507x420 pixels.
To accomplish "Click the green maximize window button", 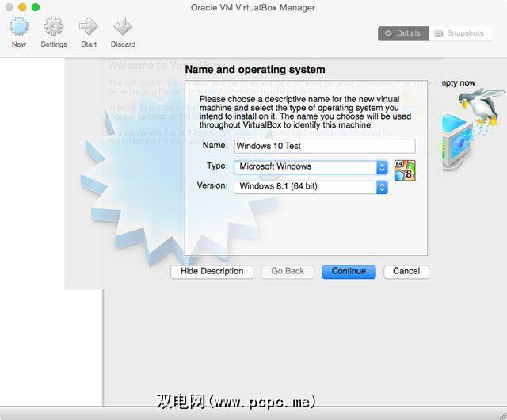I will 36,7.
